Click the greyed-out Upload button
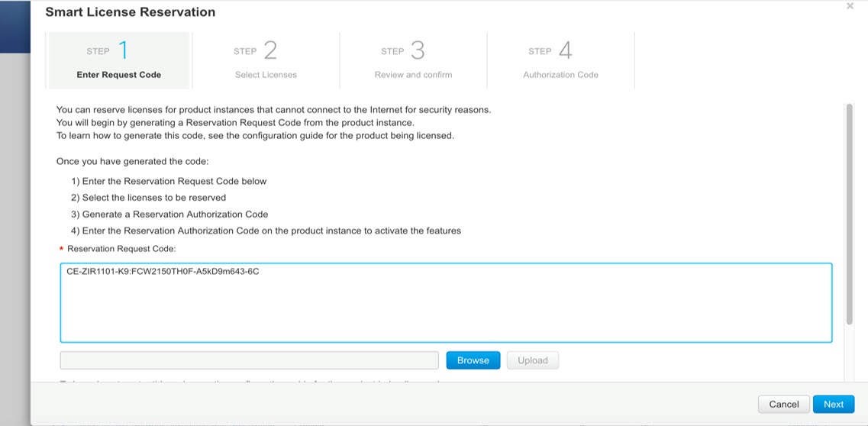Screen dimensions: 868x426 (x=532, y=360)
